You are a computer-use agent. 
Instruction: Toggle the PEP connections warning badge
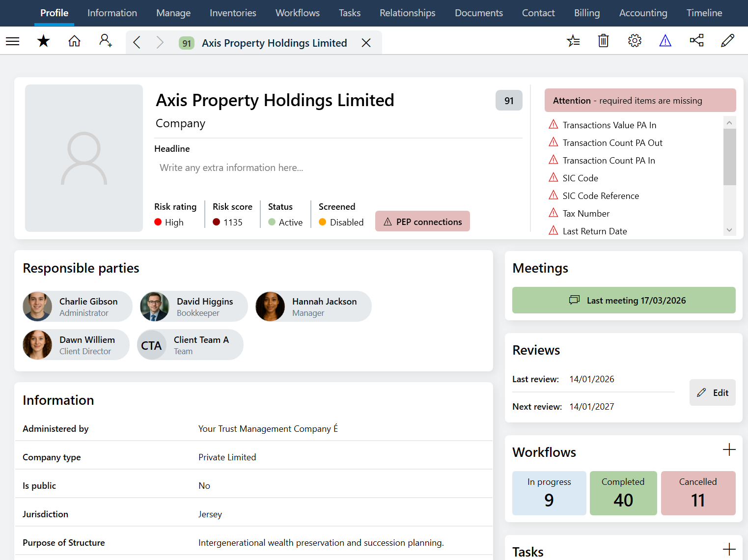422,221
